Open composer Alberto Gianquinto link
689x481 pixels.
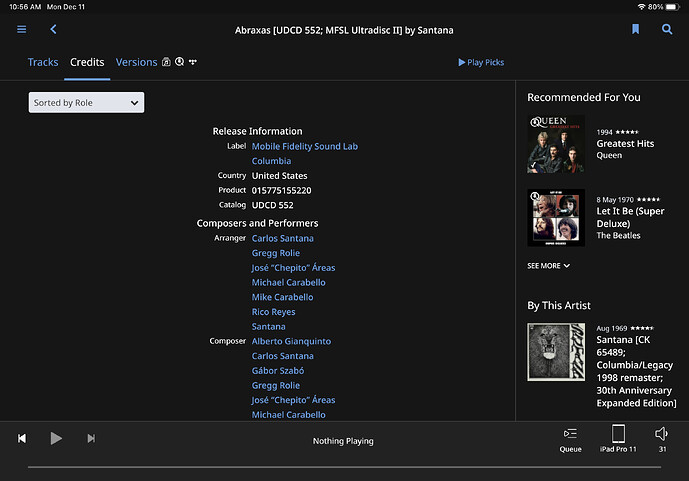point(291,341)
